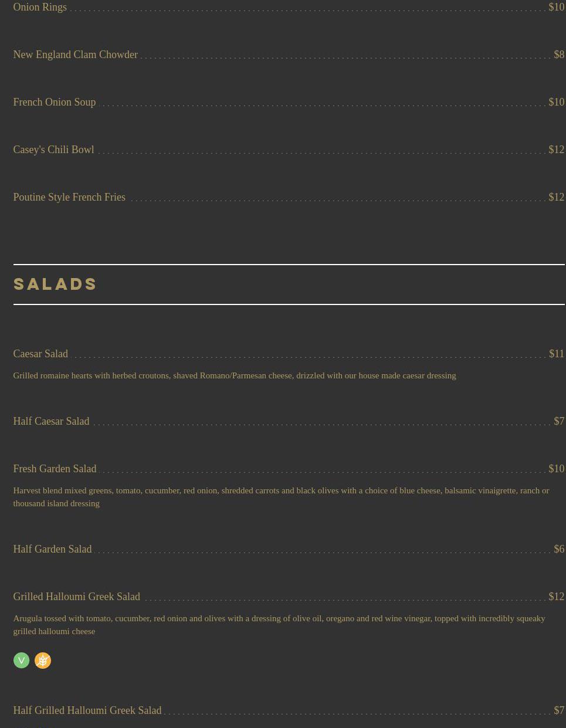Open the French Onion Soup item
The image size is (566, 728).
54,102
